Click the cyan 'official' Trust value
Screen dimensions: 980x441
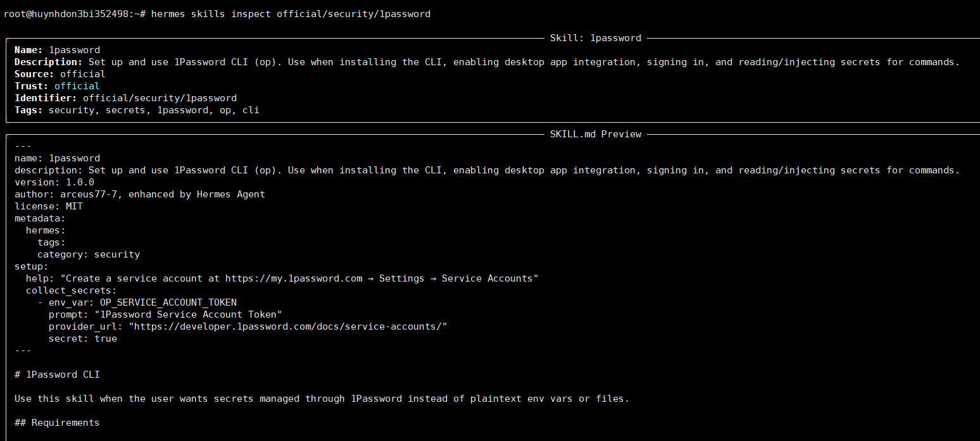(77, 86)
